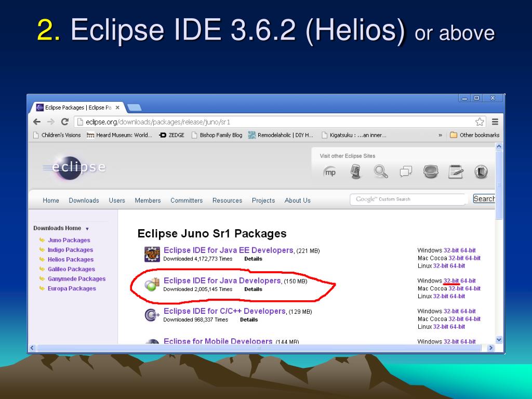Open the Children's Visions bookmark
The height and width of the screenshot is (399, 532).
coord(57,135)
